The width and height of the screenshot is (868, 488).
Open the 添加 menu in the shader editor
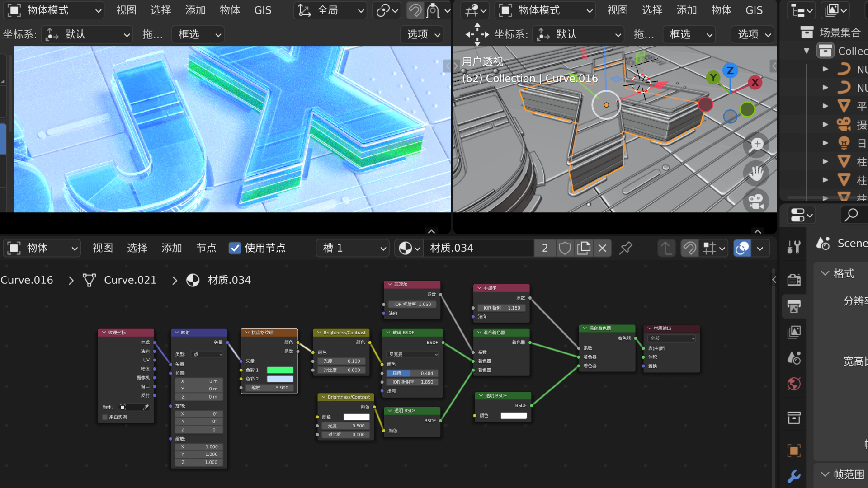pyautogui.click(x=171, y=248)
